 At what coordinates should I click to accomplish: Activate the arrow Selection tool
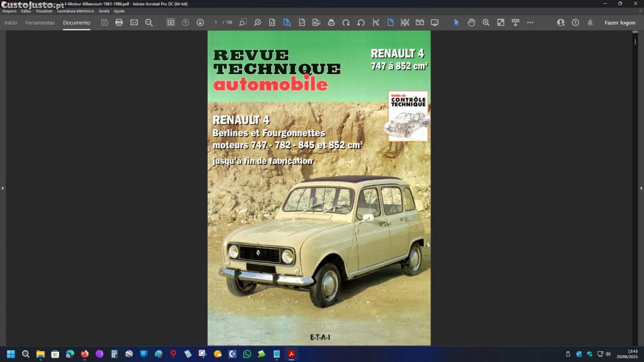457,23
